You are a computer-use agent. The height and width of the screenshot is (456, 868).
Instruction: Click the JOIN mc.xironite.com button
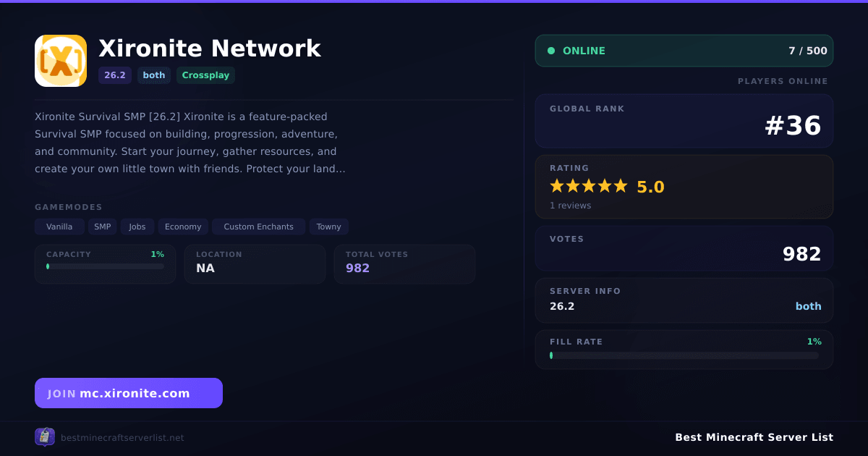click(129, 393)
